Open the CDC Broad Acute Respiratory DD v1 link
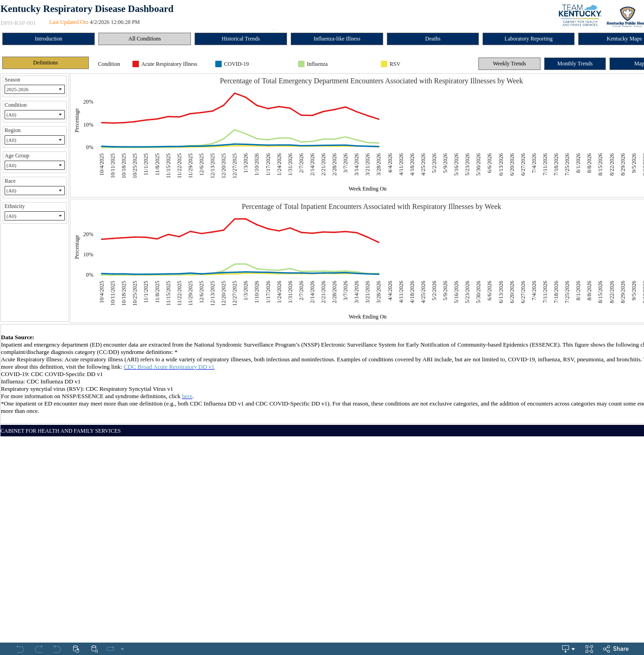This screenshot has height=655, width=644. click(169, 367)
